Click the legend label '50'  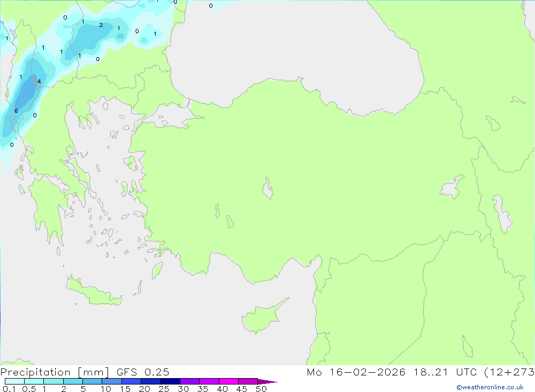262,389
